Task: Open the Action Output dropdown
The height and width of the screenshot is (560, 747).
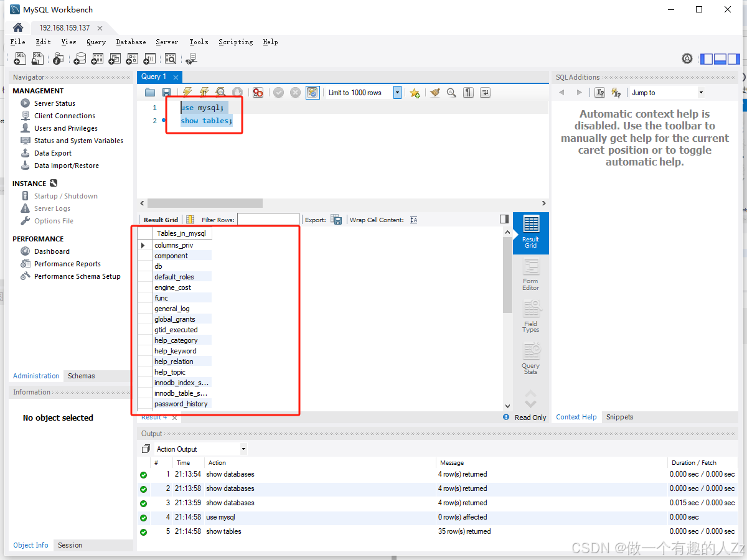Action: coord(243,449)
